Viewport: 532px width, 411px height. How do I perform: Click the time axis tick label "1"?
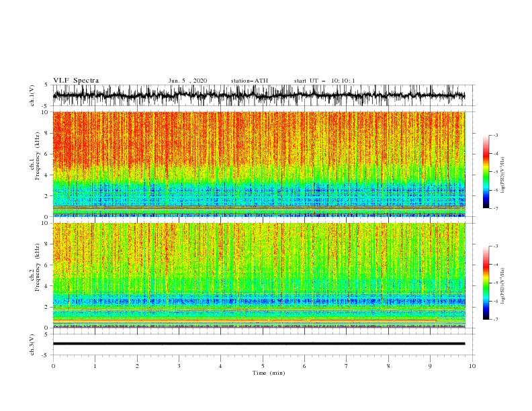click(95, 366)
